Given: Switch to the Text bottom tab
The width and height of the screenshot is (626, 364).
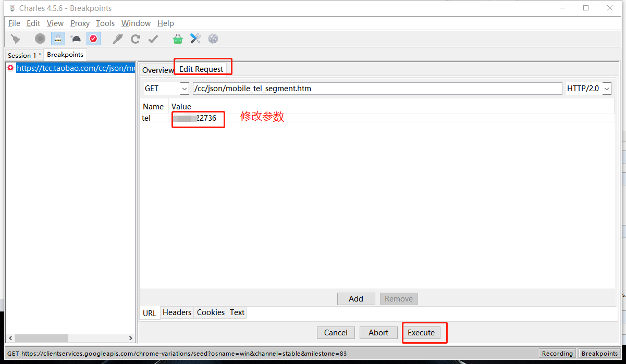Looking at the screenshot, I should [x=237, y=312].
